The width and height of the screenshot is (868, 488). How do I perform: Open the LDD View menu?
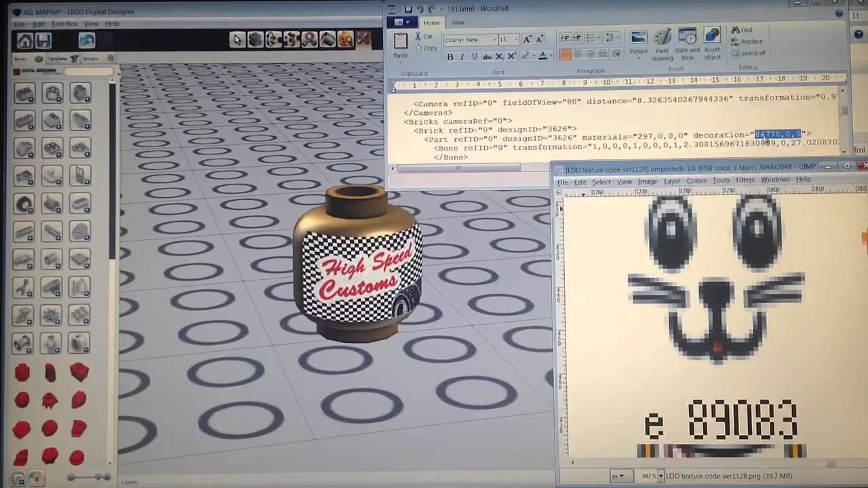coord(91,24)
